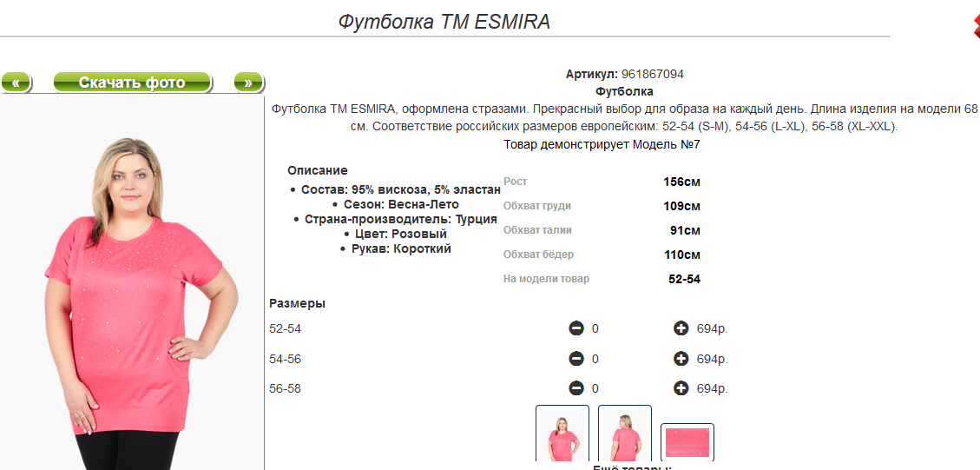Decrease quantity for size 52-54
Image resolution: width=980 pixels, height=470 pixels.
coord(576,328)
